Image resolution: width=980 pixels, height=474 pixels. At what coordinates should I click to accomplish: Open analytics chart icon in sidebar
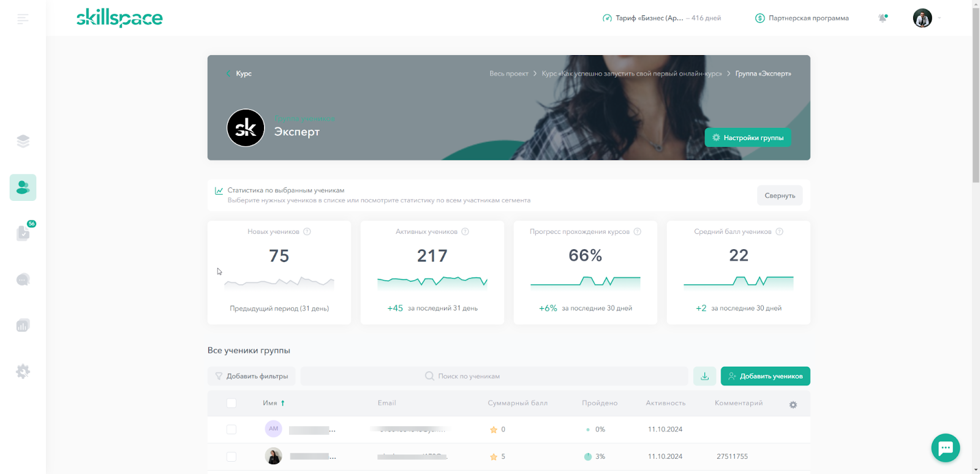point(23,325)
